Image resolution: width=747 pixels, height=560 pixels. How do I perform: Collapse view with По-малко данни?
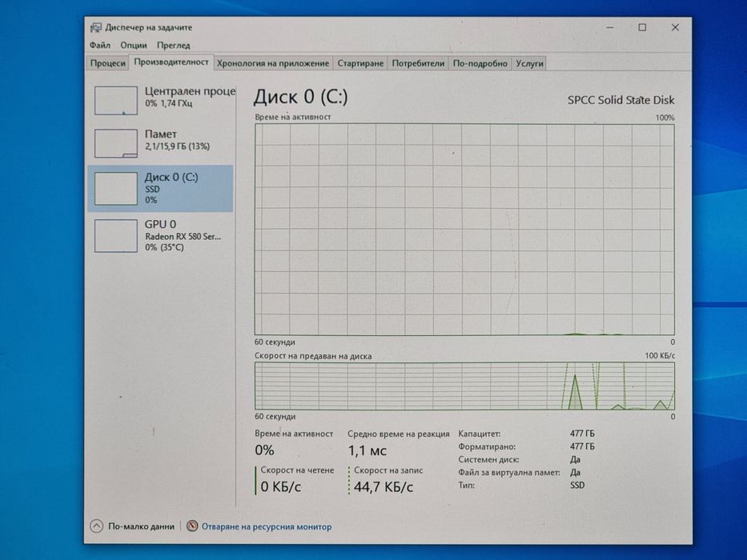132,526
